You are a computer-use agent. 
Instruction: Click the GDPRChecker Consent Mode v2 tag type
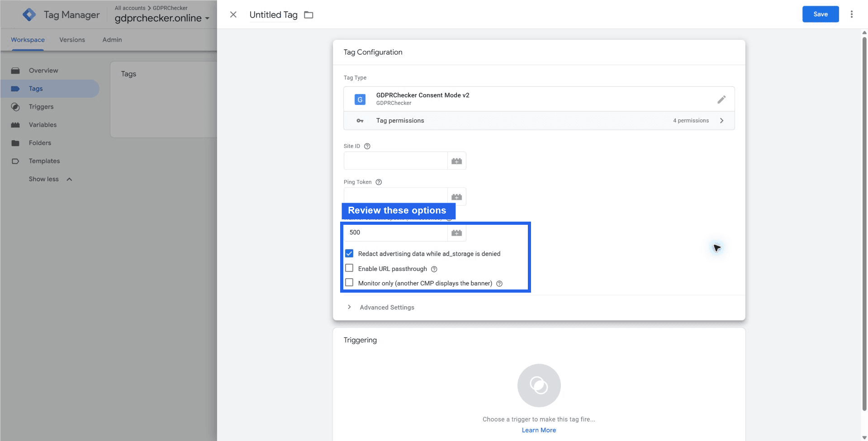click(x=539, y=99)
